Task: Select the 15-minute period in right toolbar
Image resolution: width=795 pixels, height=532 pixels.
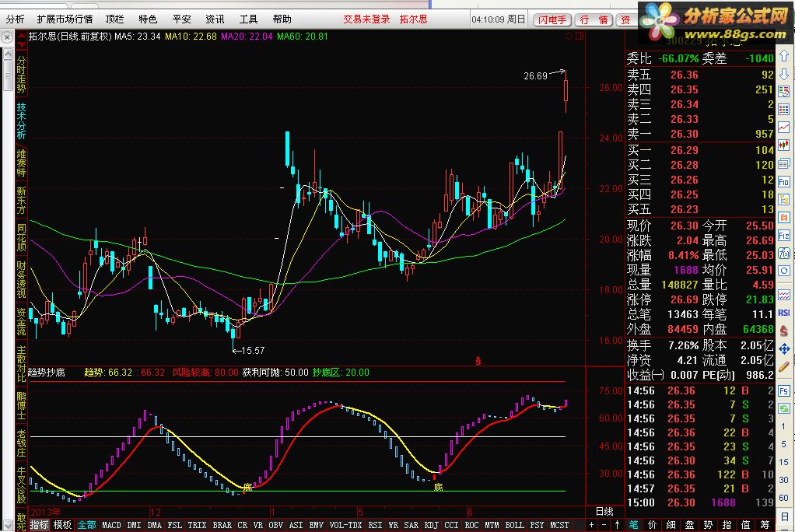Action: click(784, 462)
